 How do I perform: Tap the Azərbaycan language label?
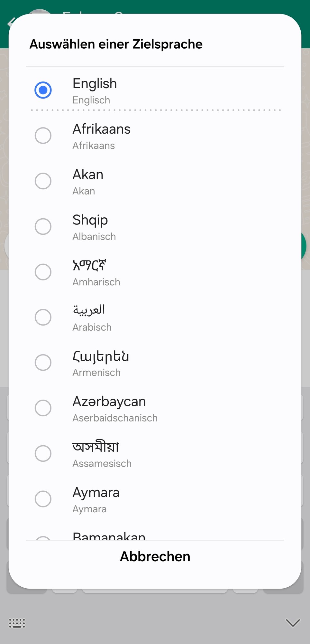109,402
